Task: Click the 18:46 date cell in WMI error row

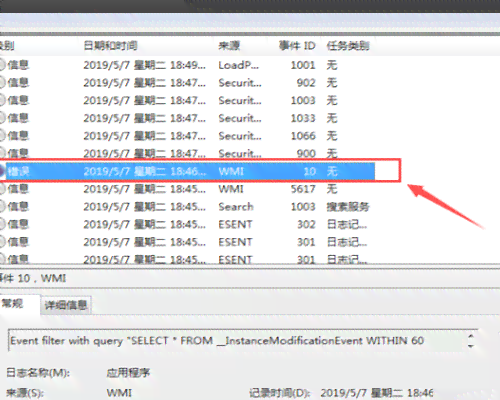Action: click(x=144, y=171)
